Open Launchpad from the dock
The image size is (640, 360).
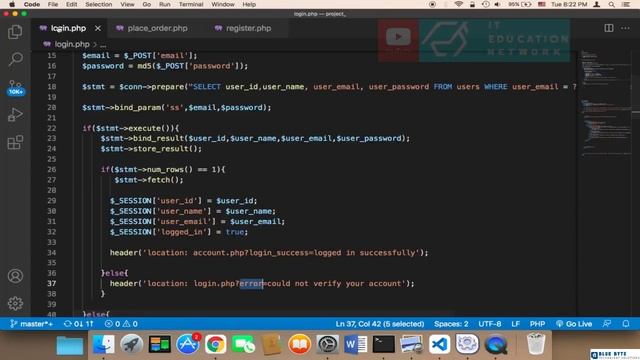(x=131, y=344)
